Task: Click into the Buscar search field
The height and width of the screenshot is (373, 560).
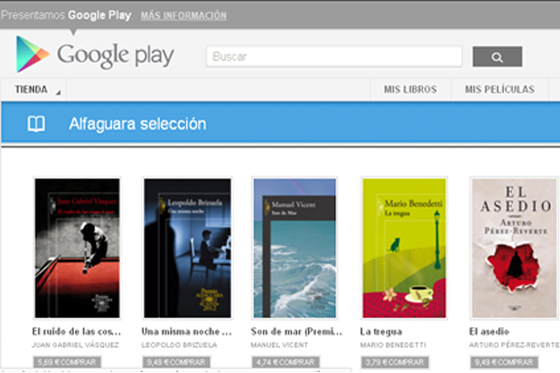Action: [x=334, y=56]
